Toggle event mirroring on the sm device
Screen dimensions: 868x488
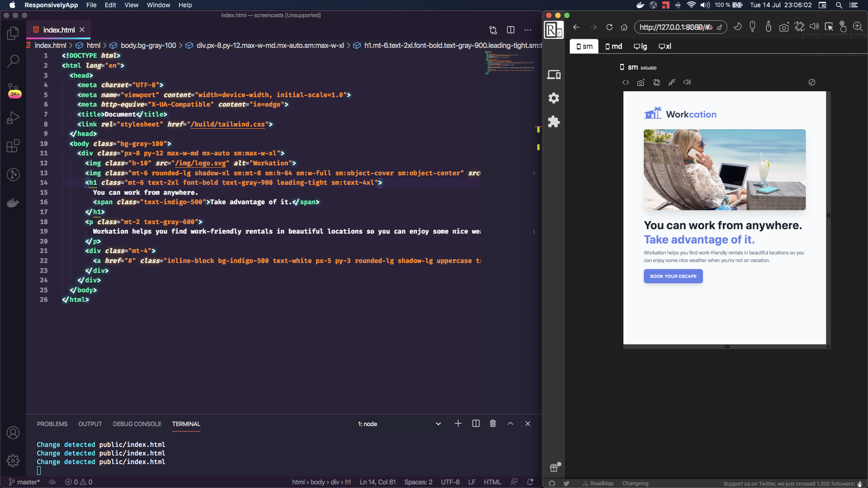672,82
